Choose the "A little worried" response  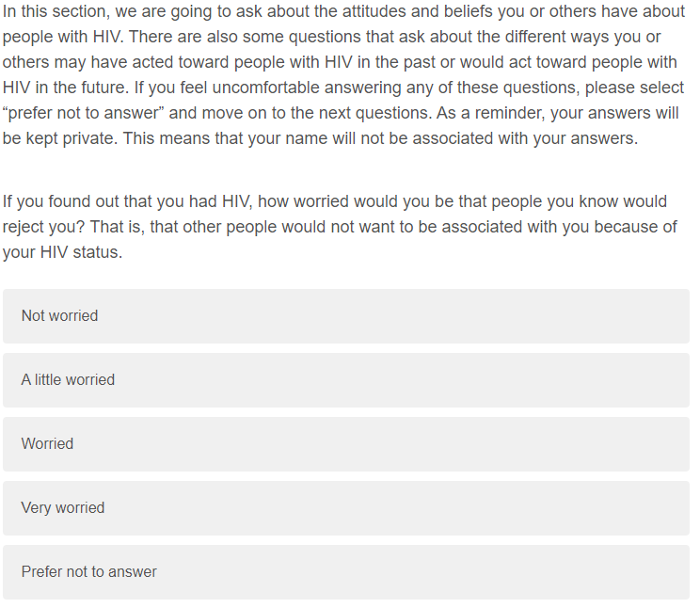345,380
